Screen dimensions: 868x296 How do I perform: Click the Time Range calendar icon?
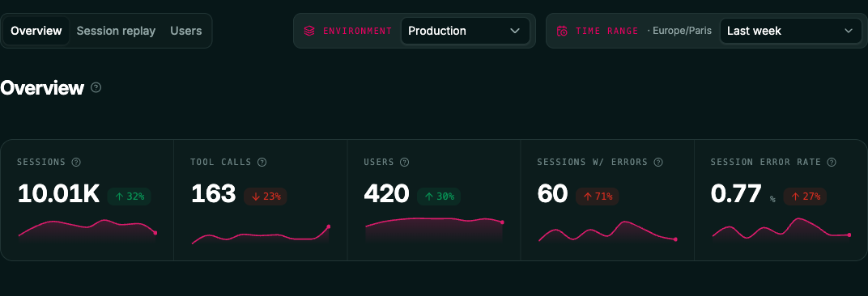click(562, 31)
